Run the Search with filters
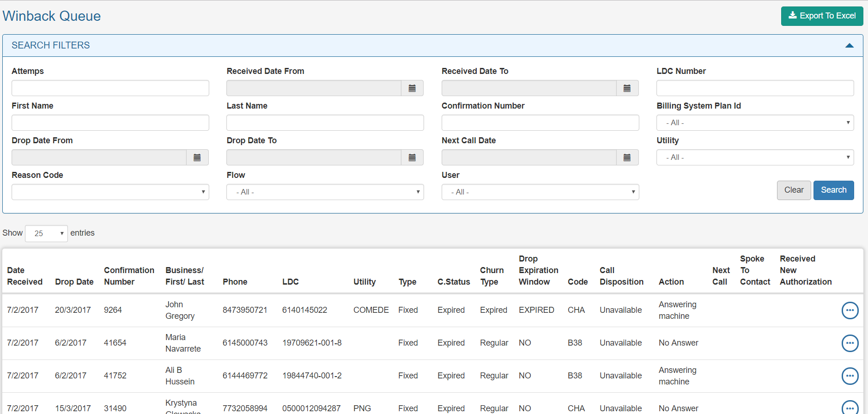The image size is (868, 414). pyautogui.click(x=833, y=190)
